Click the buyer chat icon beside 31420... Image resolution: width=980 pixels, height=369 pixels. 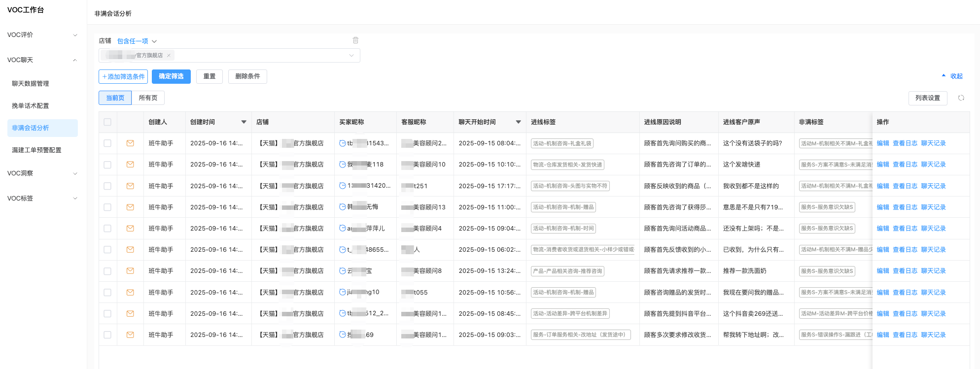pos(343,186)
